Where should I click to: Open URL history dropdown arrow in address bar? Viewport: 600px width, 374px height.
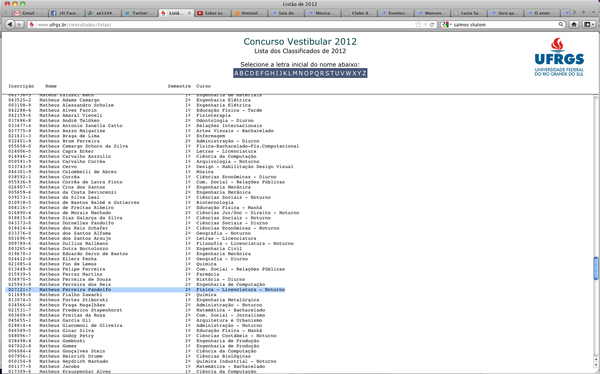[x=425, y=24]
